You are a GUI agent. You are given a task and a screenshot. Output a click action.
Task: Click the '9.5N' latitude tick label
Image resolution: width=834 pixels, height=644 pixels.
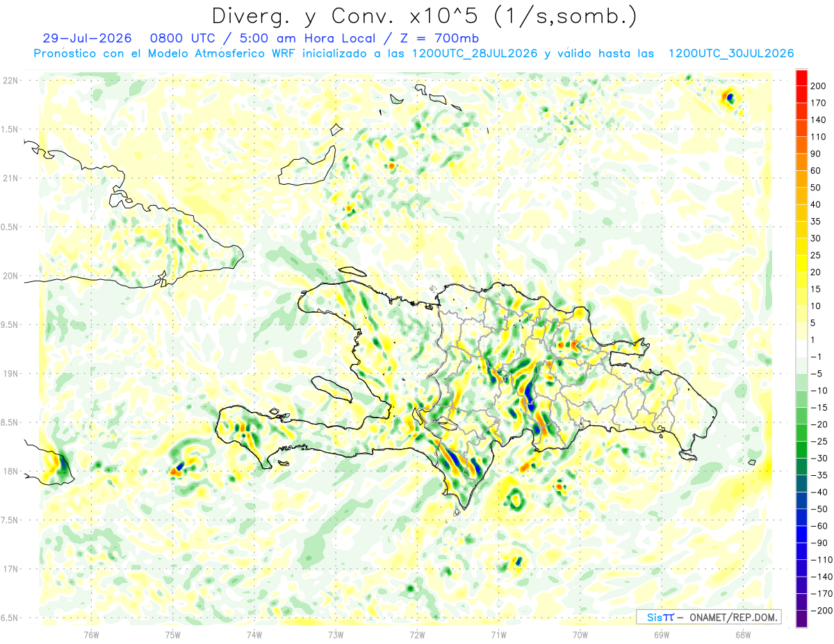10,324
